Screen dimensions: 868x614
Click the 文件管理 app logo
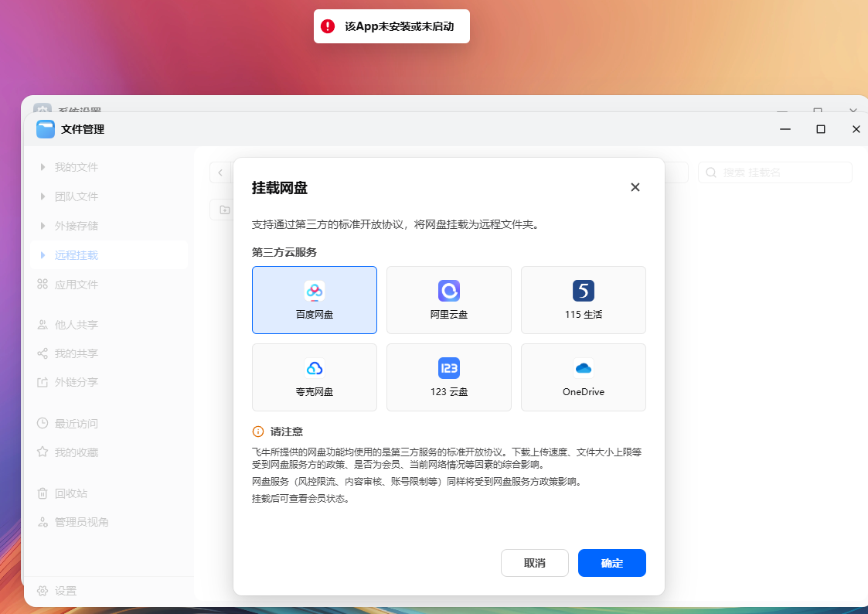coord(45,129)
